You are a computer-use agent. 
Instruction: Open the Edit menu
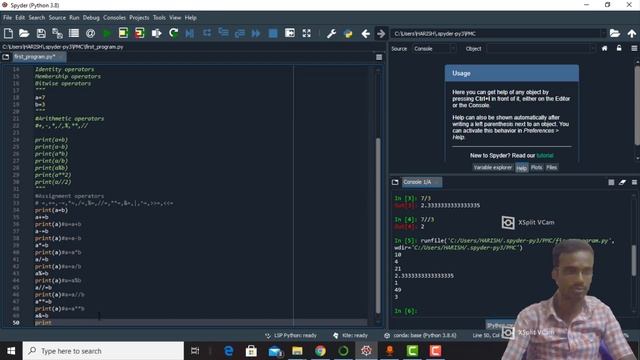point(20,18)
